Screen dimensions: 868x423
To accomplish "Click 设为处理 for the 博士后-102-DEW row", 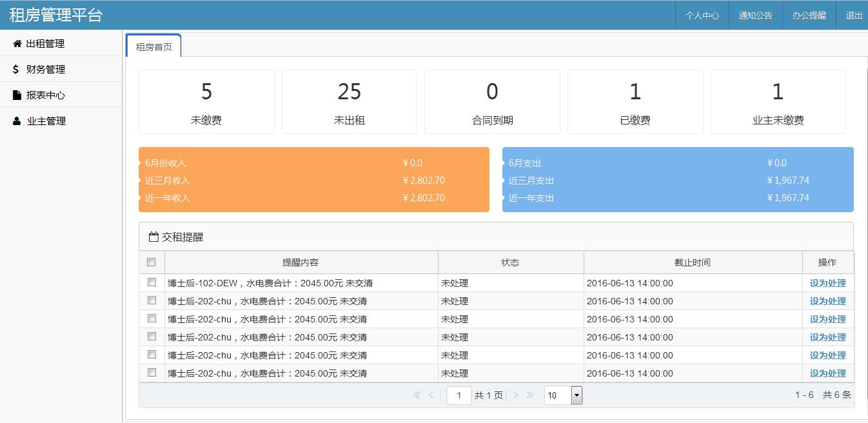I will (x=827, y=283).
